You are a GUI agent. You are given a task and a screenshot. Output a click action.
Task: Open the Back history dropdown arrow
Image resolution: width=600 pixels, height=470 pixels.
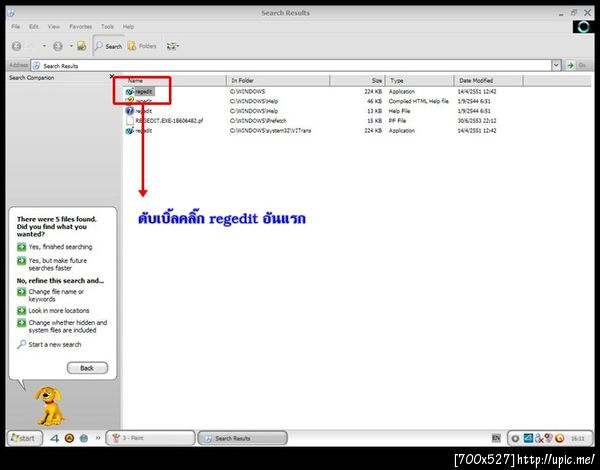pyautogui.click(x=44, y=46)
